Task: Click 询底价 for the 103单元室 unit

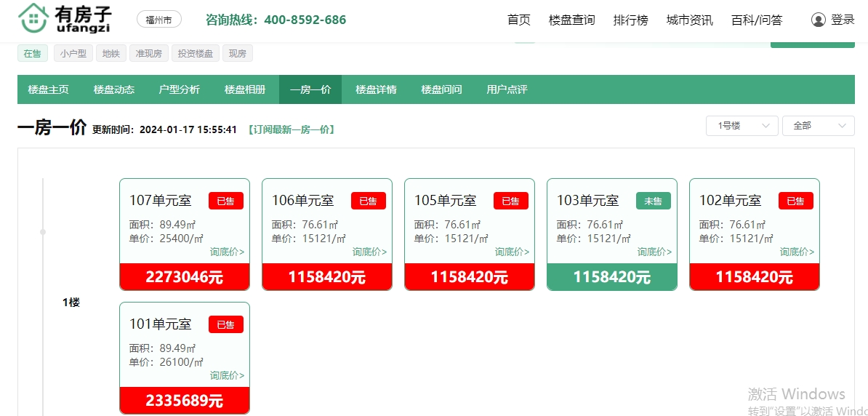Action: 654,252
